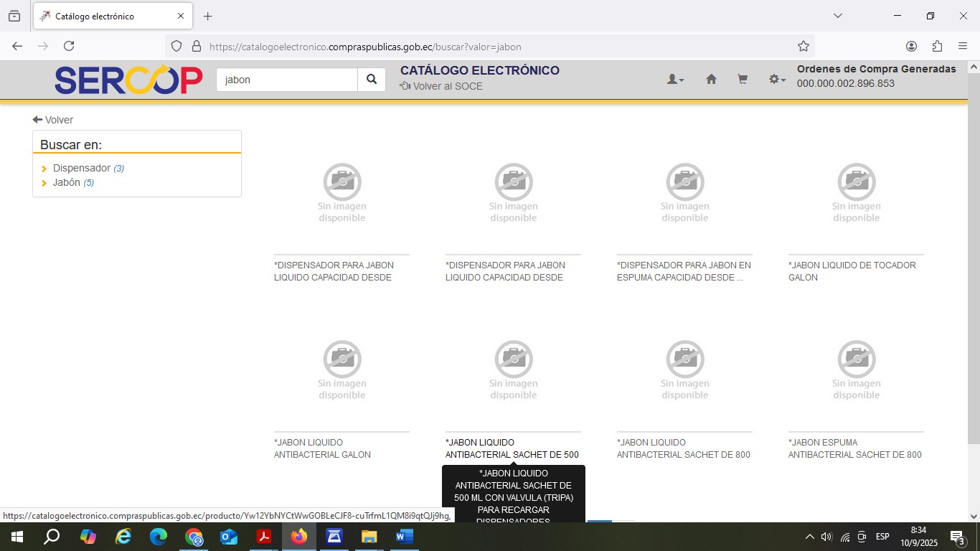
Task: Select JABON ESPUMA ANTIBACTERIAL SACHET thumbnail
Action: [x=856, y=369]
